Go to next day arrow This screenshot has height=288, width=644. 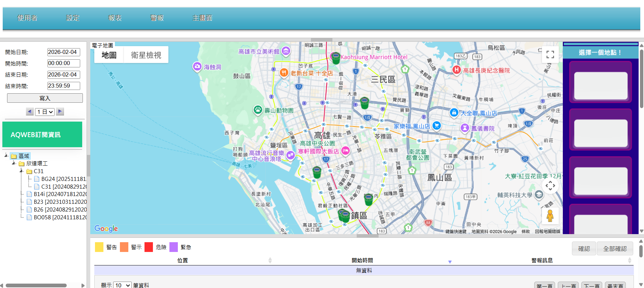tap(60, 111)
